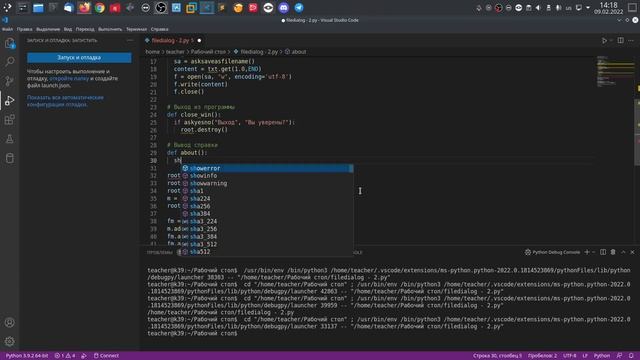Launch Firefox from the taskbar

tap(84, 8)
